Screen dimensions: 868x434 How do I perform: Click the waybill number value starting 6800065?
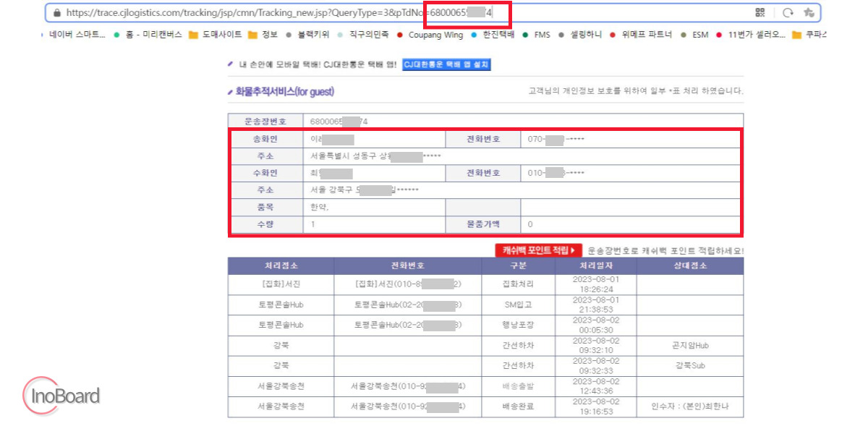[339, 121]
